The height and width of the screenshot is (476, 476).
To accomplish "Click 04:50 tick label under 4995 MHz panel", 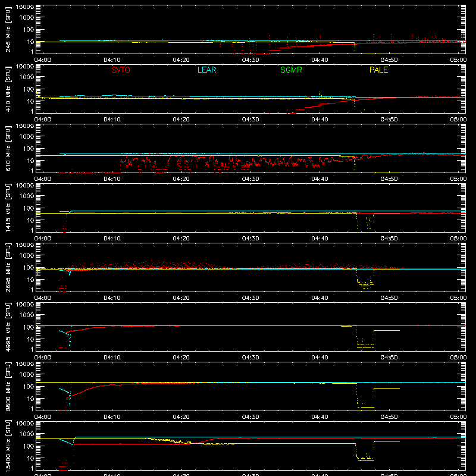I will click(x=389, y=358).
